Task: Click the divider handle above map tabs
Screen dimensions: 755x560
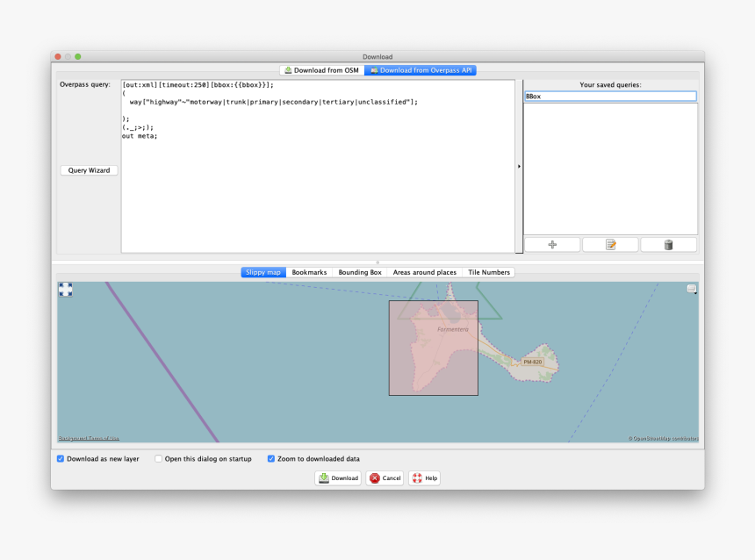Action: (377, 262)
